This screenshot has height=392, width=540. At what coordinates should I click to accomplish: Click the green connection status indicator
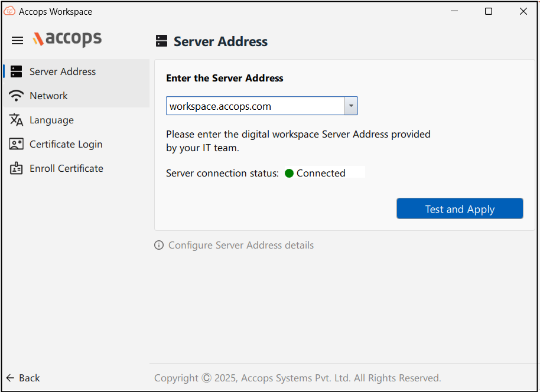289,173
